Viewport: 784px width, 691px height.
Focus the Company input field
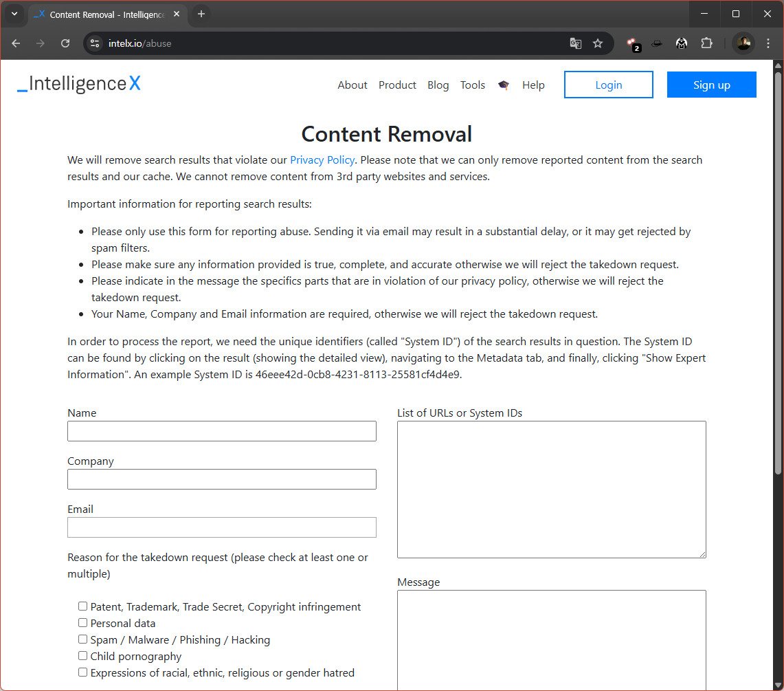(x=222, y=479)
